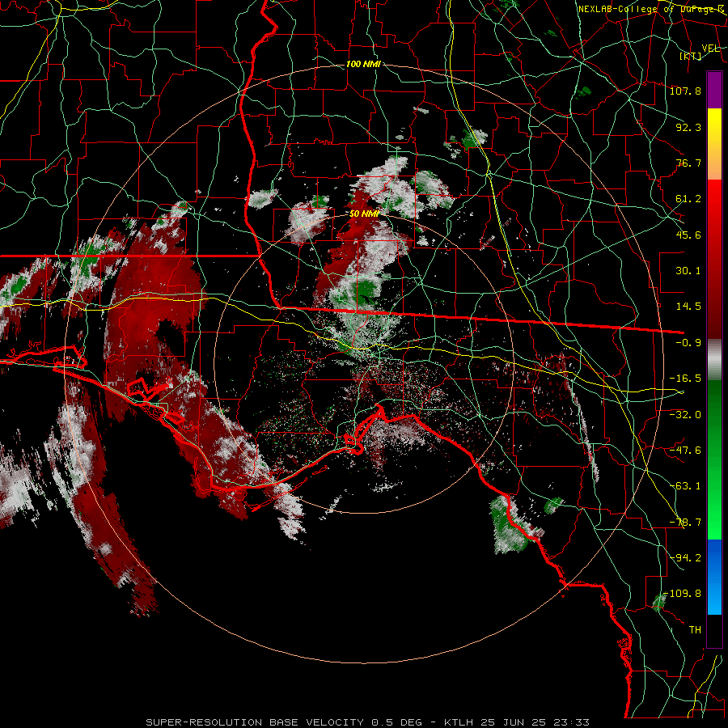Click the -94.2 scale value
Image resolution: width=728 pixels, height=728 pixels.
[685, 557]
